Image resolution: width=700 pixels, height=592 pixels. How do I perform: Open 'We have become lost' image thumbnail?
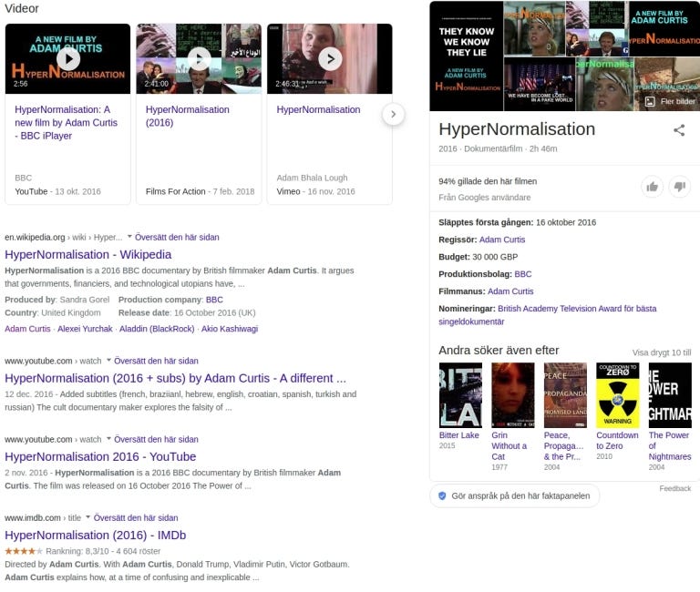540,84
